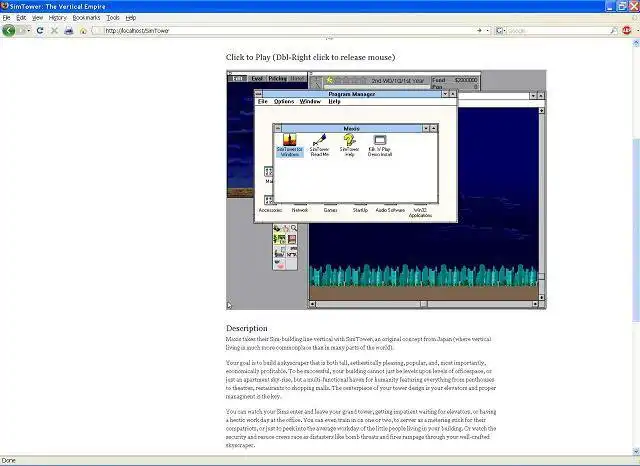640x466 pixels.
Task: Select the SimTower Read Me icon
Action: (320, 145)
